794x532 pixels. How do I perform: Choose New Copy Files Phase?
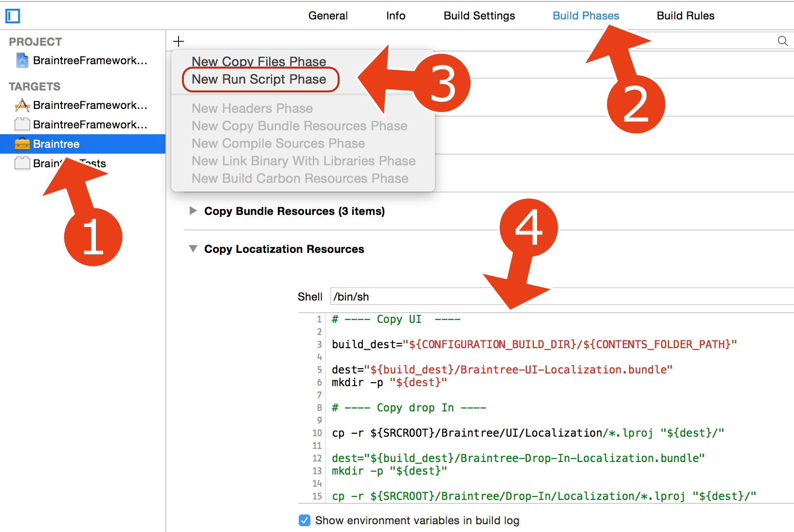coord(259,62)
